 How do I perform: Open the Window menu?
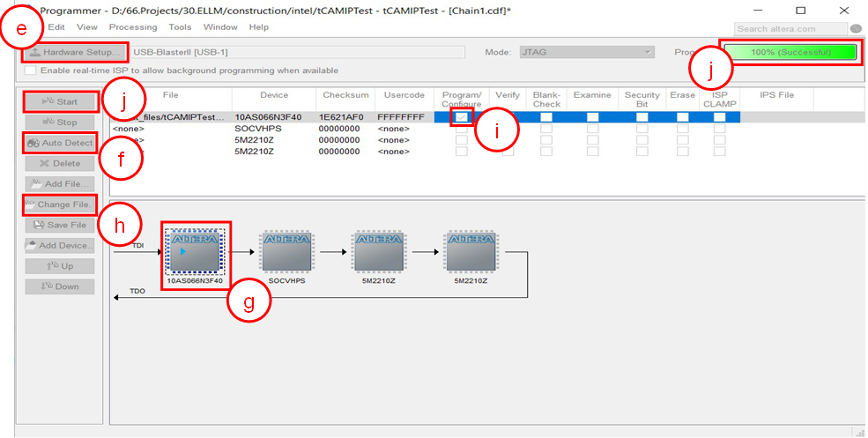tap(220, 27)
